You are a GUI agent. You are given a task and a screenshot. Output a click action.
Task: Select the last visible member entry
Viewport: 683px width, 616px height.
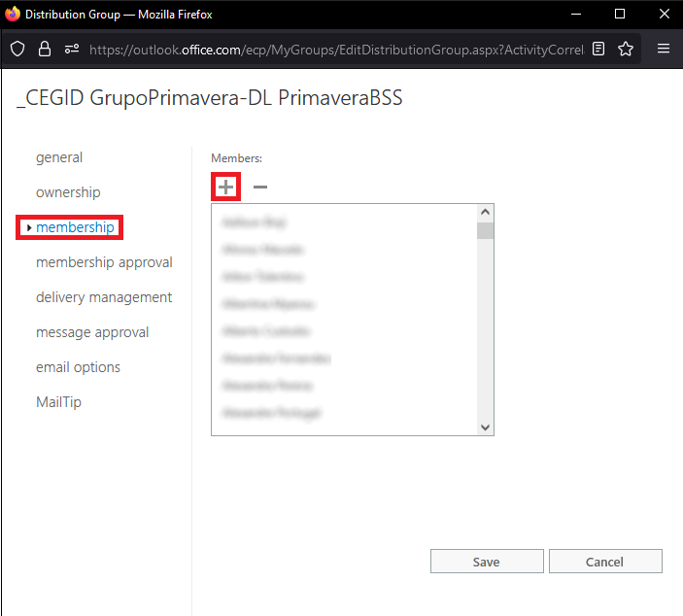(x=271, y=413)
